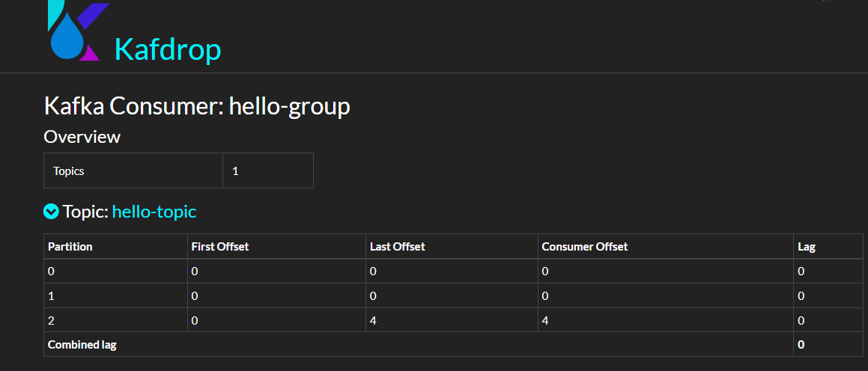Select the Topics label cell

69,171
